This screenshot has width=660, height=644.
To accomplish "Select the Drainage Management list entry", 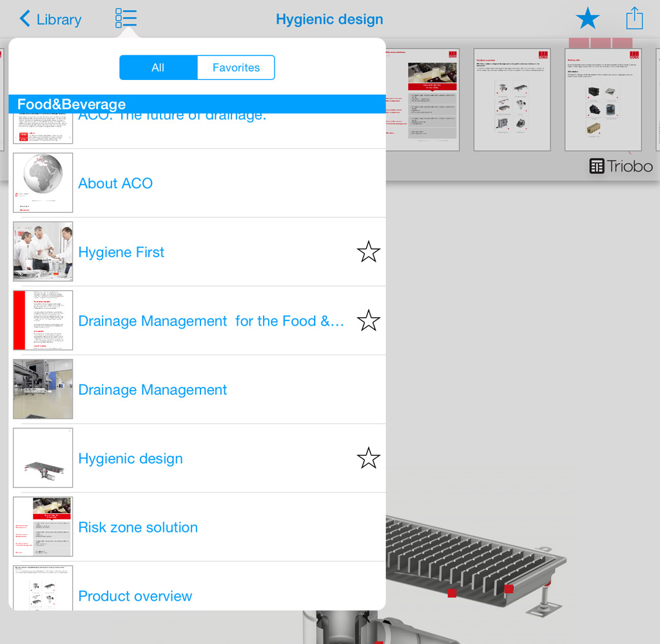I will [153, 389].
